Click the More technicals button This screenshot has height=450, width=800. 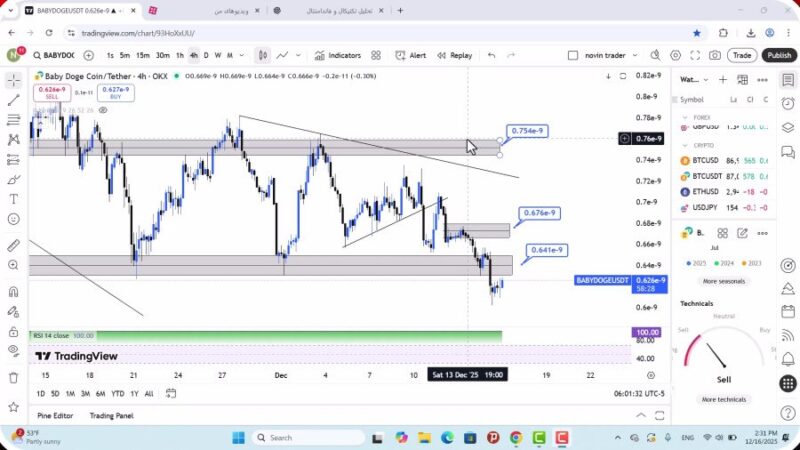click(723, 399)
